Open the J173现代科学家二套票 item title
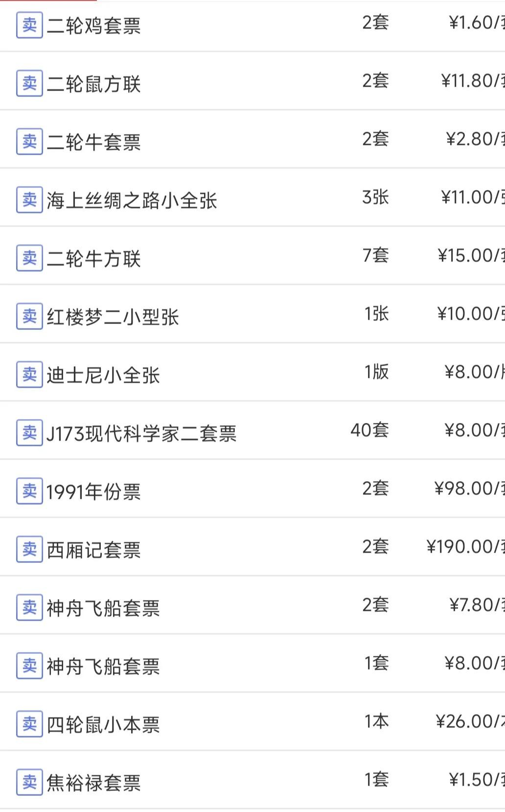Viewport: 505px width, 812px height. click(x=141, y=433)
